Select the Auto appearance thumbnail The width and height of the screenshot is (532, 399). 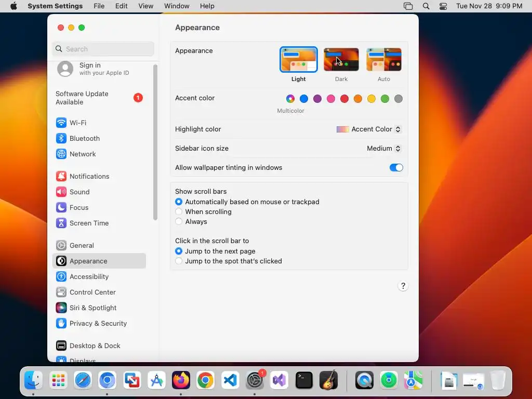(x=384, y=60)
